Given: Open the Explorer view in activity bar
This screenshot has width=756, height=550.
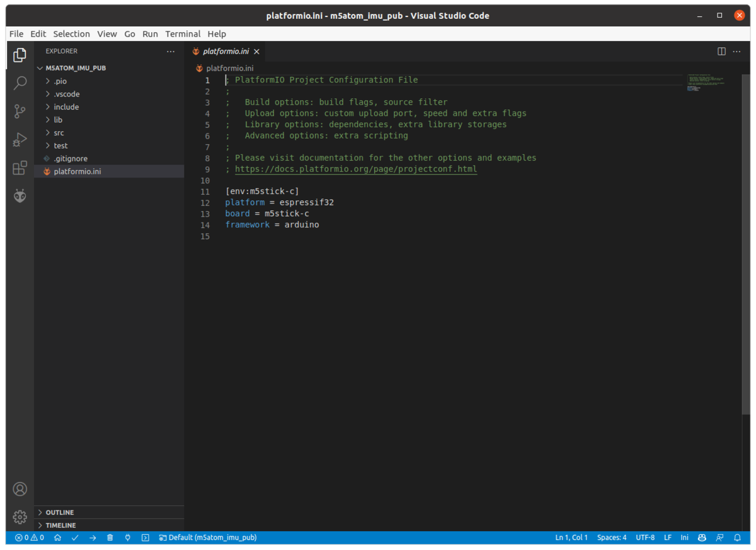Looking at the screenshot, I should tap(20, 55).
